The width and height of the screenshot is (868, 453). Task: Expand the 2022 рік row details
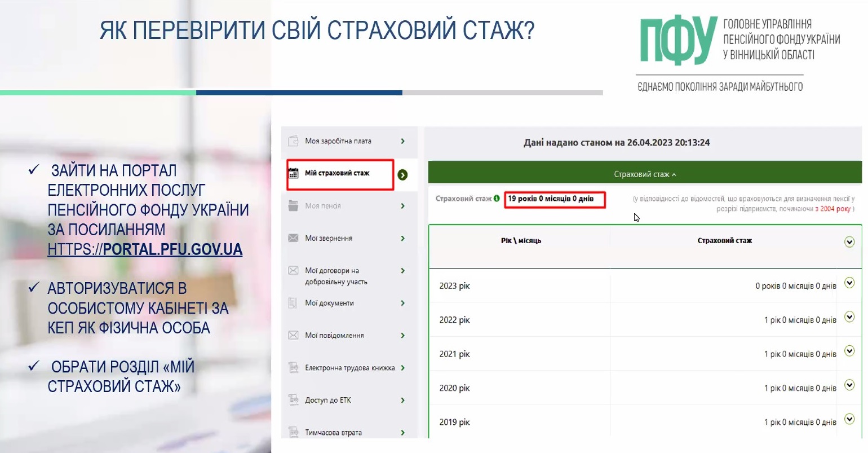coord(849,317)
